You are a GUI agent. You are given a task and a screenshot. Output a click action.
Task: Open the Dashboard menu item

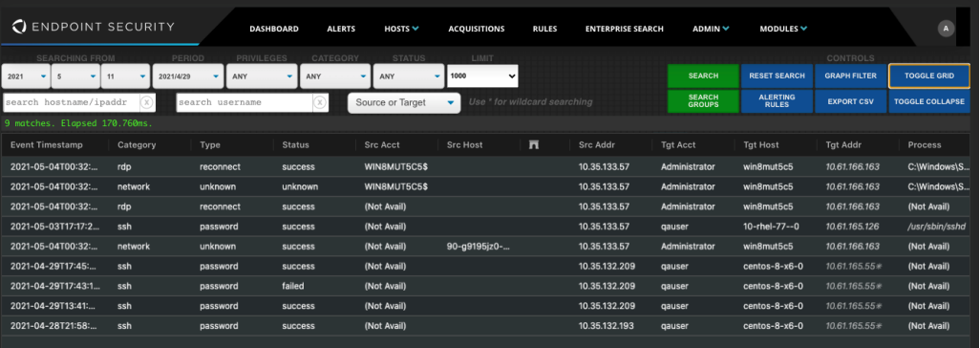click(274, 29)
